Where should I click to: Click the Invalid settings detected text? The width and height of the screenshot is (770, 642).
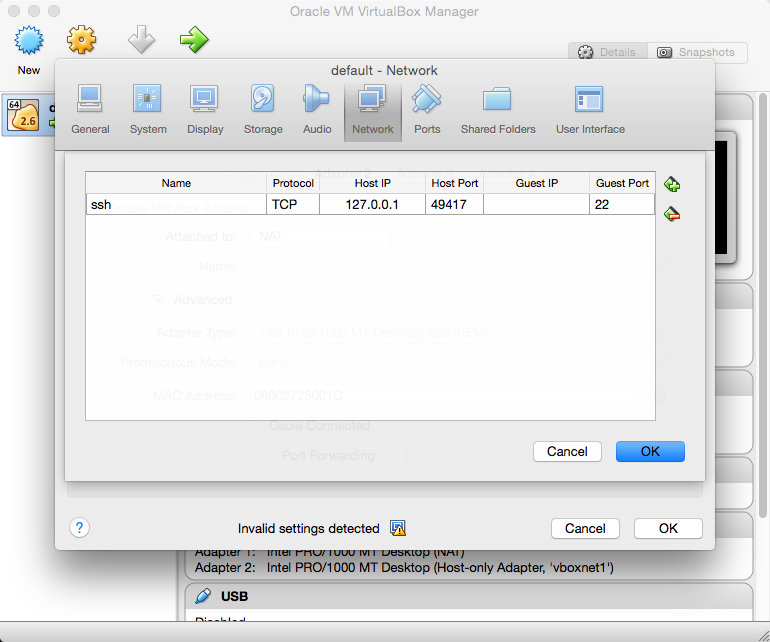pyautogui.click(x=308, y=529)
